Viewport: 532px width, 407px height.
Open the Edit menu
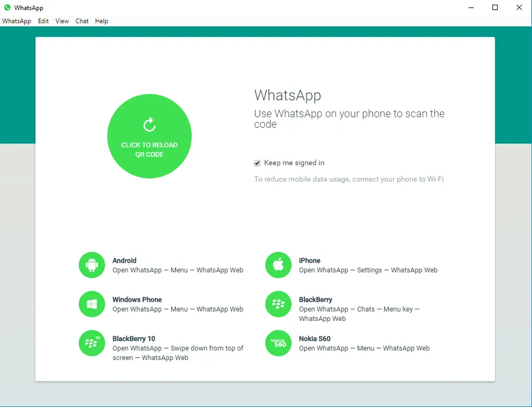tap(43, 21)
